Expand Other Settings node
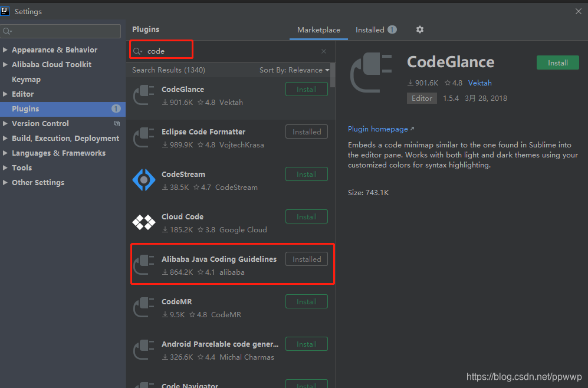Viewport: 588px width, 388px height. pyautogui.click(x=5, y=183)
